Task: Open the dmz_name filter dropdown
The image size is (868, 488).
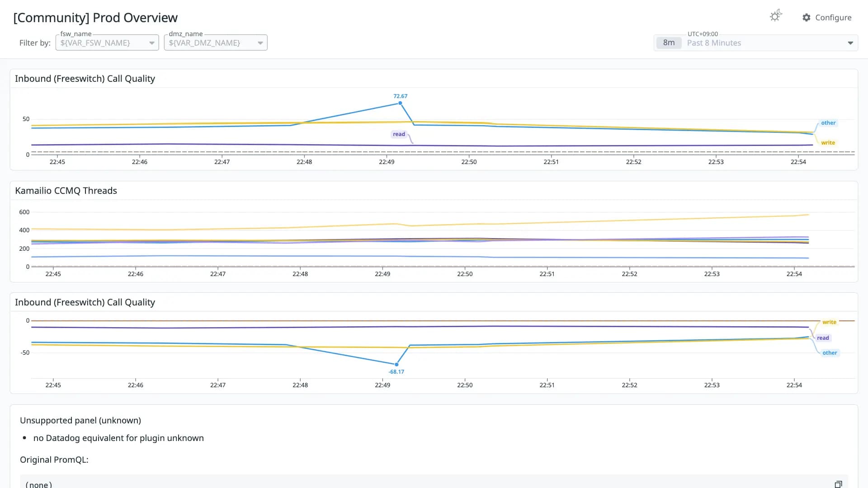Action: (x=216, y=42)
